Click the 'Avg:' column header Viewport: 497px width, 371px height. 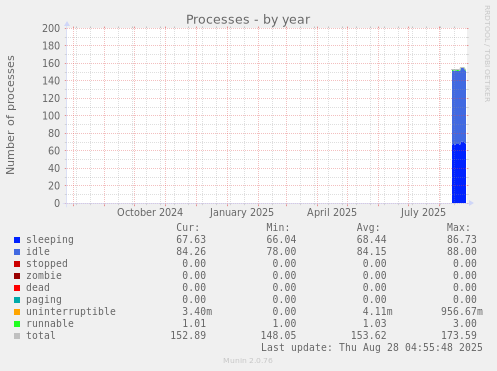(368, 228)
